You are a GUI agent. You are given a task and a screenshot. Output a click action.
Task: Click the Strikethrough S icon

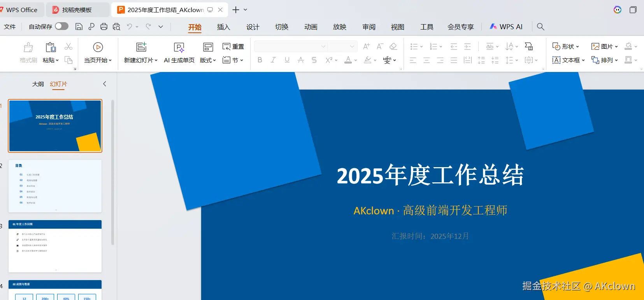pos(314,60)
